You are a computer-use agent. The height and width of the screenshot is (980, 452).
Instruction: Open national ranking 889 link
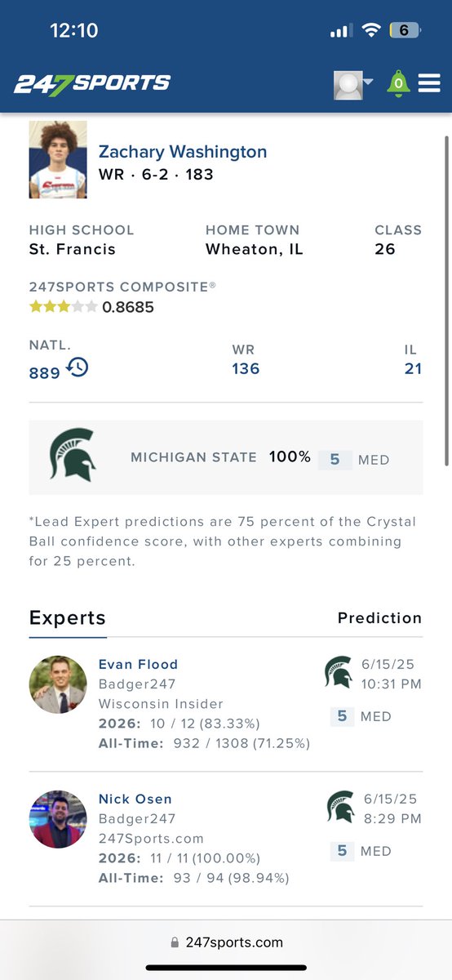(x=44, y=372)
